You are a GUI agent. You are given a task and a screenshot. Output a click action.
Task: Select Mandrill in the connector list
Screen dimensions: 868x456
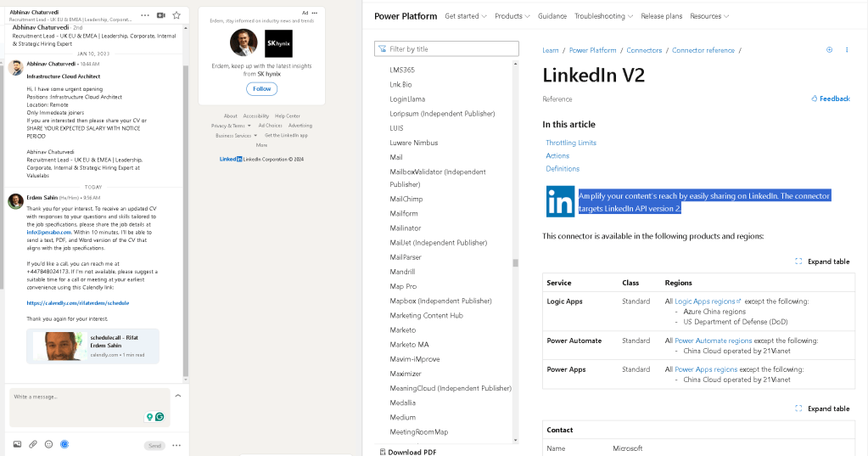(x=402, y=272)
